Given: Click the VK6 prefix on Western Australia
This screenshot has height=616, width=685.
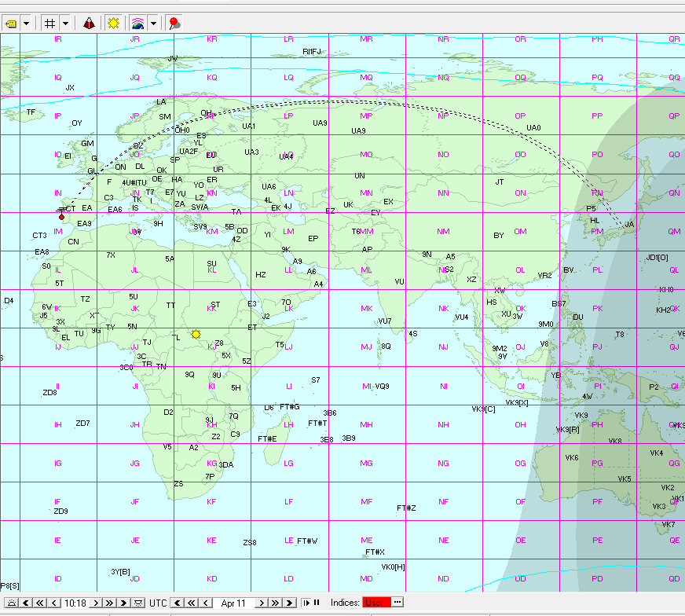Looking at the screenshot, I should pyautogui.click(x=571, y=458).
